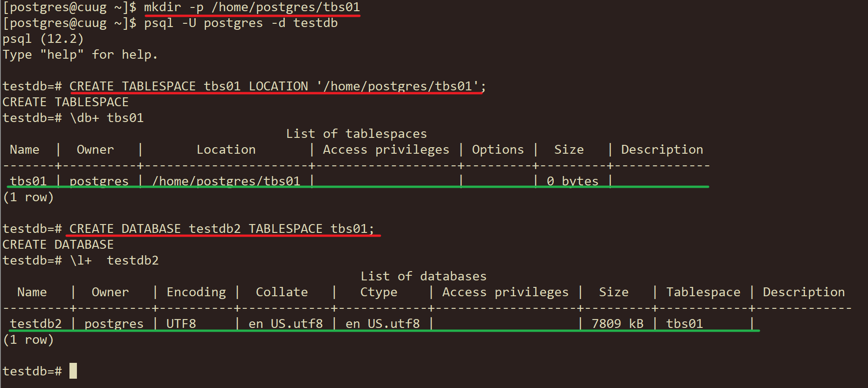The height and width of the screenshot is (388, 868).
Task: Click the '7809 kB' size value
Action: pyautogui.click(x=617, y=324)
